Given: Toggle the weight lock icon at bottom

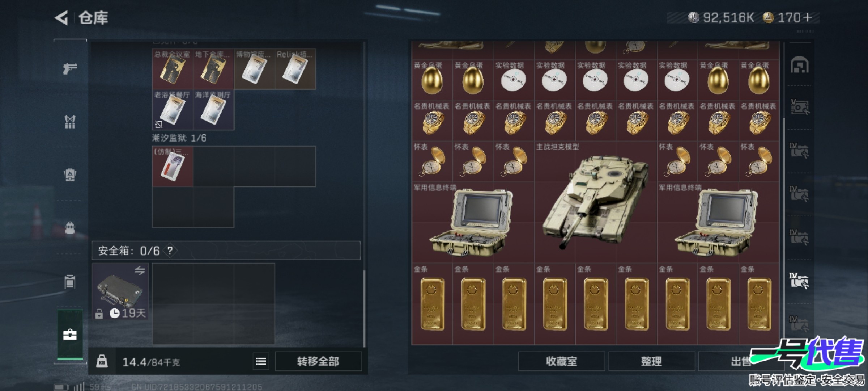Looking at the screenshot, I should point(102,361).
